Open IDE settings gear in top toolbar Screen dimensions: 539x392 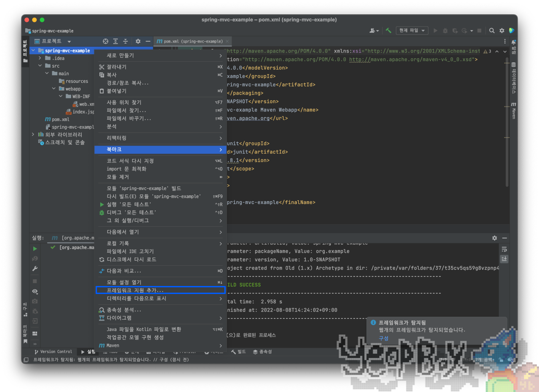coord(502,31)
